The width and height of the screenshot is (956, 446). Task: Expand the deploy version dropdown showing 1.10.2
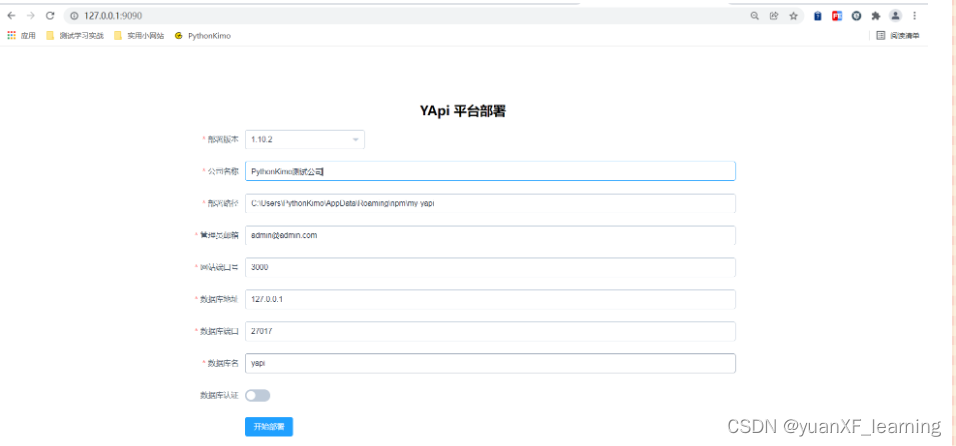pyautogui.click(x=305, y=140)
